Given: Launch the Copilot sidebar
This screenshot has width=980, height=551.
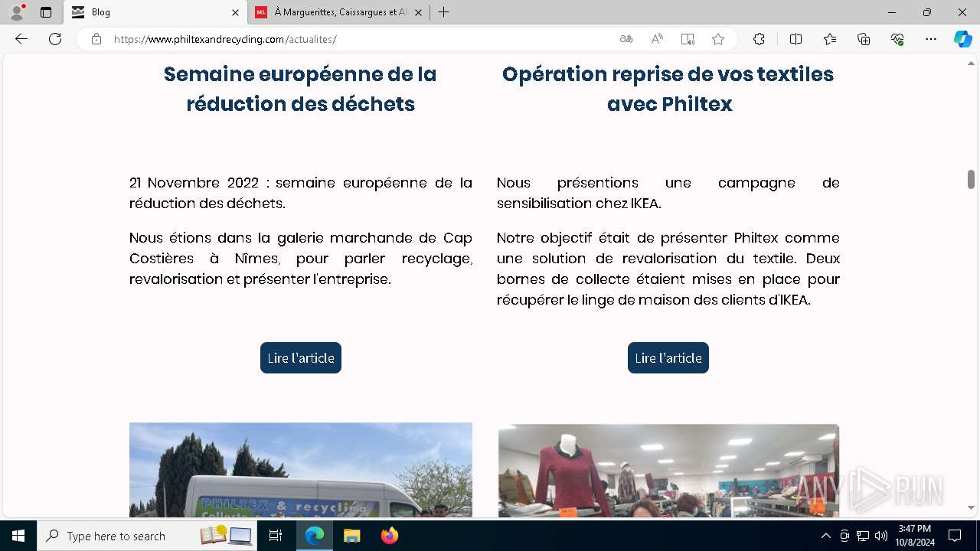Looking at the screenshot, I should [962, 39].
